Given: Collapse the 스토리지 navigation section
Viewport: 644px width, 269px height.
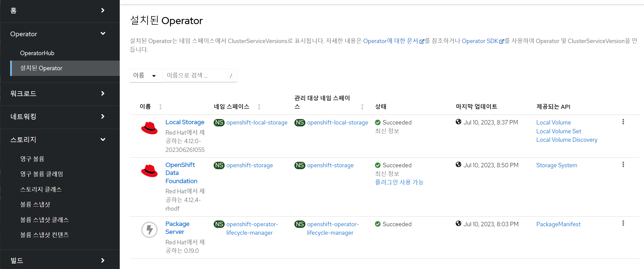Looking at the screenshot, I should [60, 140].
